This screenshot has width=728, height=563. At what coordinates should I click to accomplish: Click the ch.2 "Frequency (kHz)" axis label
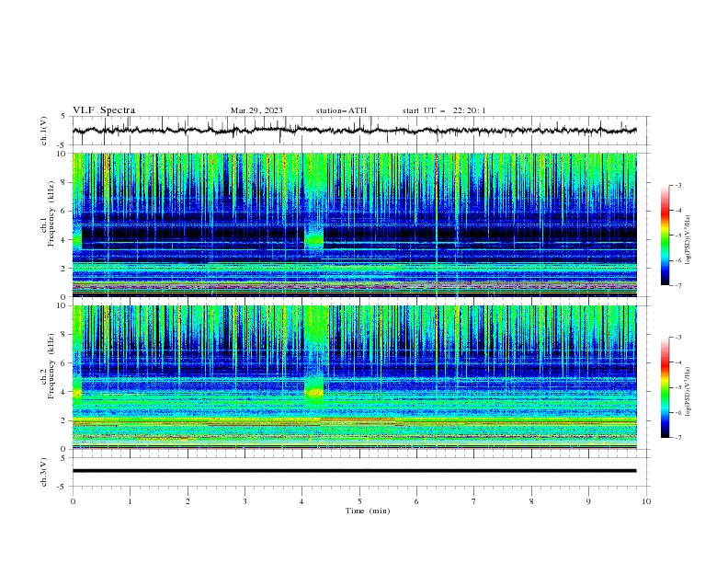51,365
